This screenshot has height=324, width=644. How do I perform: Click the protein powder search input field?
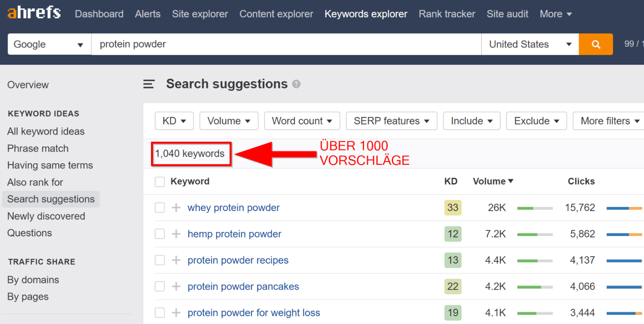tap(286, 44)
